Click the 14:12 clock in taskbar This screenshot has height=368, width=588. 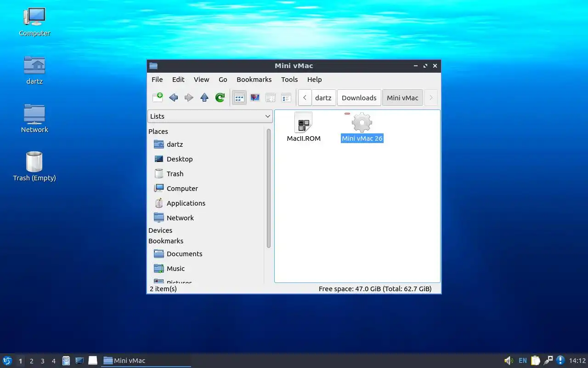[577, 361]
